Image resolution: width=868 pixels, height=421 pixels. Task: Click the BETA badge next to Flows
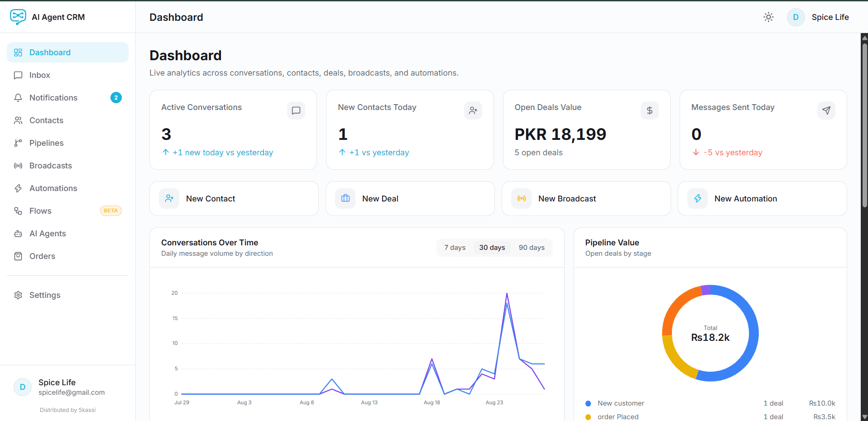point(110,210)
